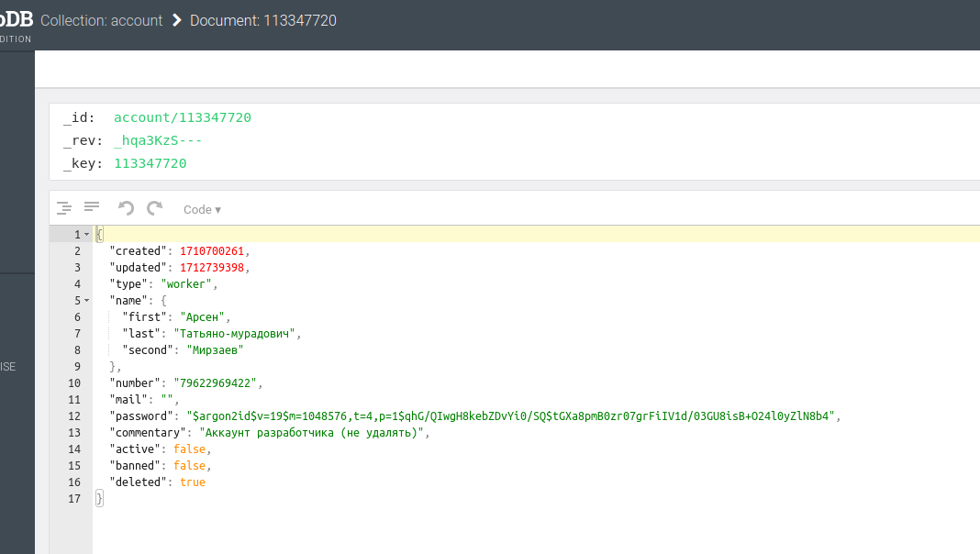The width and height of the screenshot is (980, 554).
Task: Click line number 10 in the gutter
Action: (x=73, y=382)
